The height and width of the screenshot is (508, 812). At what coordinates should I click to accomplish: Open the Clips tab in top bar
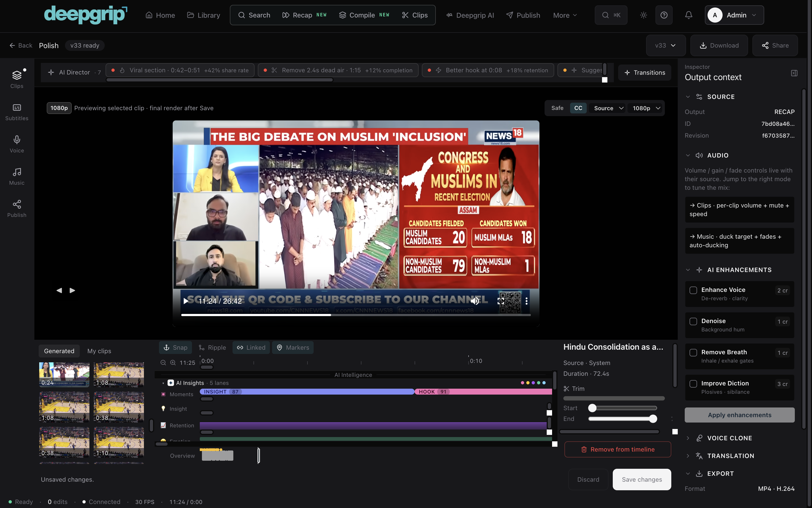click(x=415, y=15)
